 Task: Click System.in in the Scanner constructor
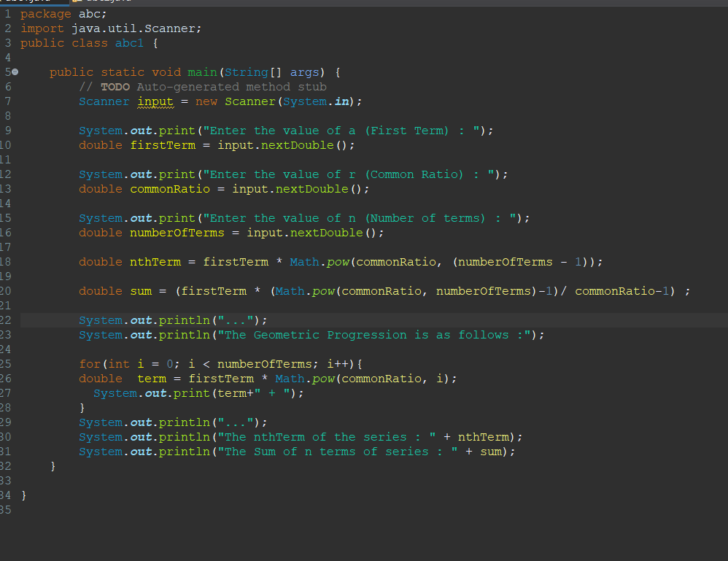pos(316,101)
